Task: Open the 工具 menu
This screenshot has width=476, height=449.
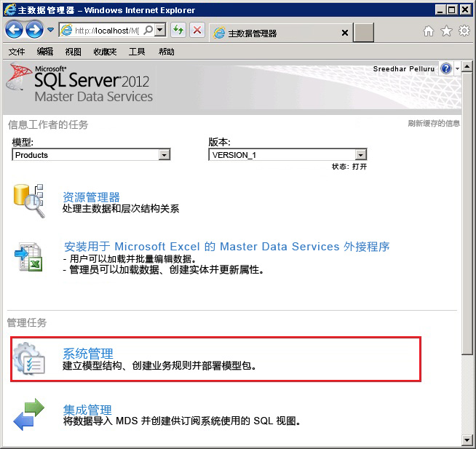Action: (137, 52)
